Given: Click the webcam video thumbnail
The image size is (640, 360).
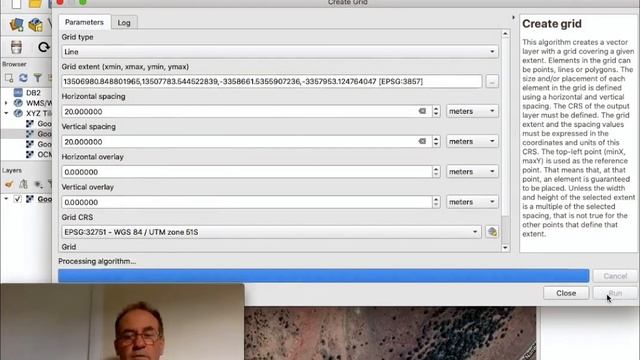Looking at the screenshot, I should [x=122, y=322].
